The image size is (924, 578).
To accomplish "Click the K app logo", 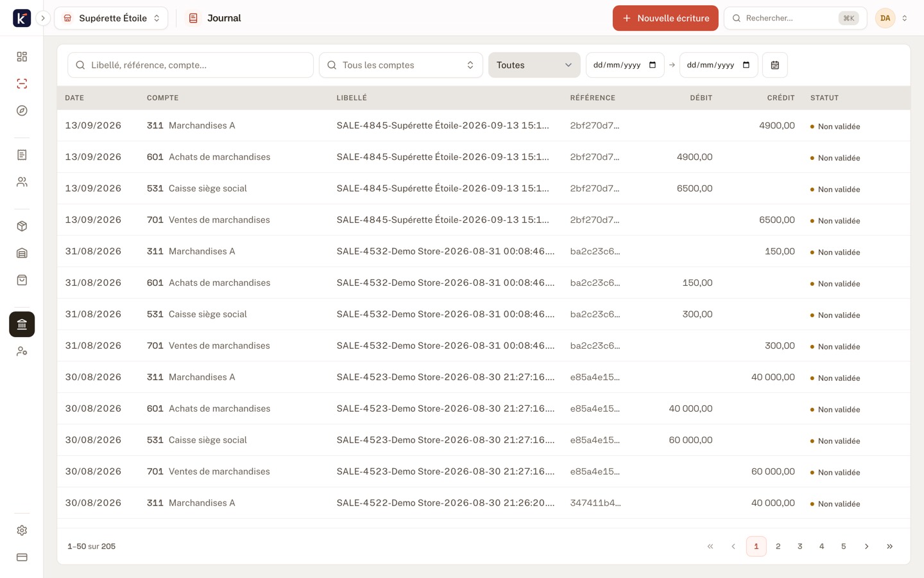I will [x=22, y=18].
